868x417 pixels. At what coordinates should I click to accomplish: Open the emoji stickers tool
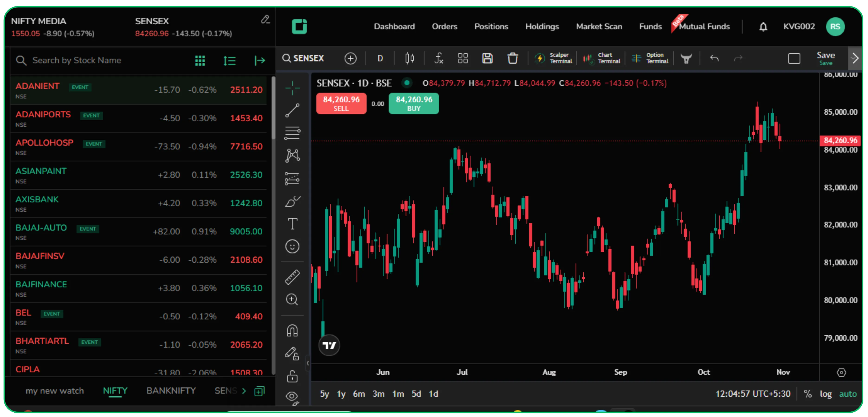point(292,247)
